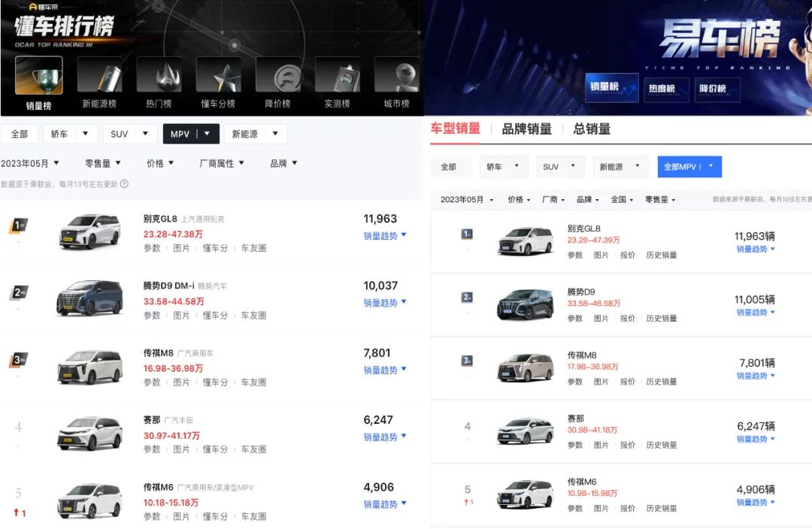Click the 传祺M8 model name on 易车榜

click(x=581, y=355)
